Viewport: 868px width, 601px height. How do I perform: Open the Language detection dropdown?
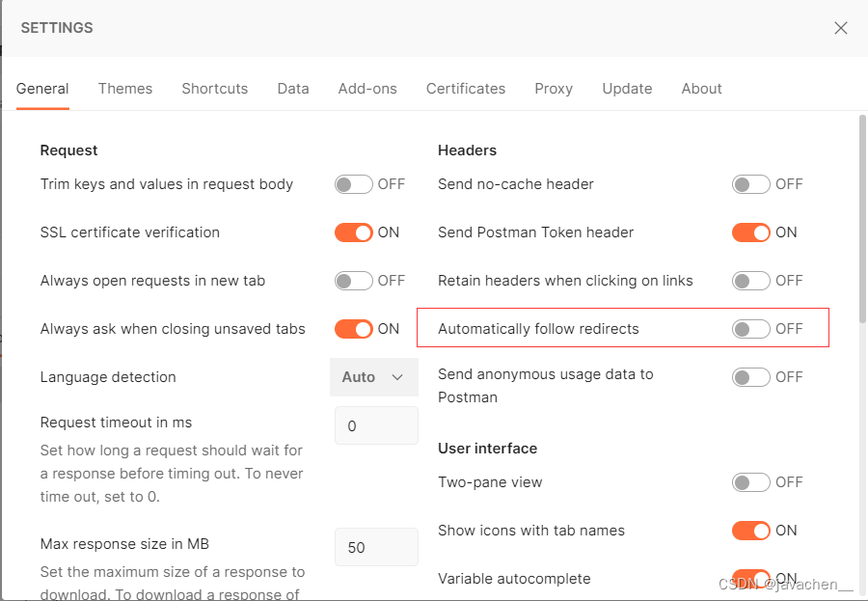coord(374,377)
